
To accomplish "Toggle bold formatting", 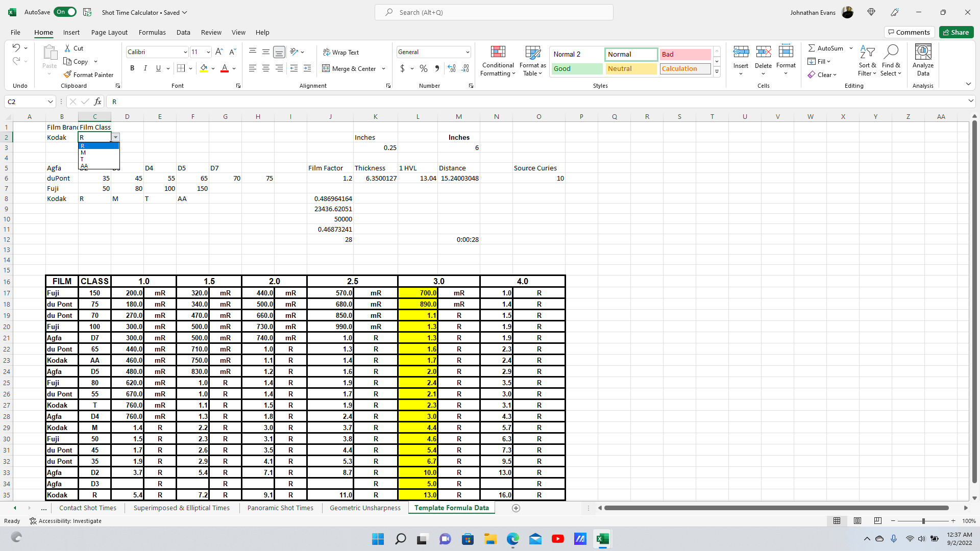I will [132, 68].
